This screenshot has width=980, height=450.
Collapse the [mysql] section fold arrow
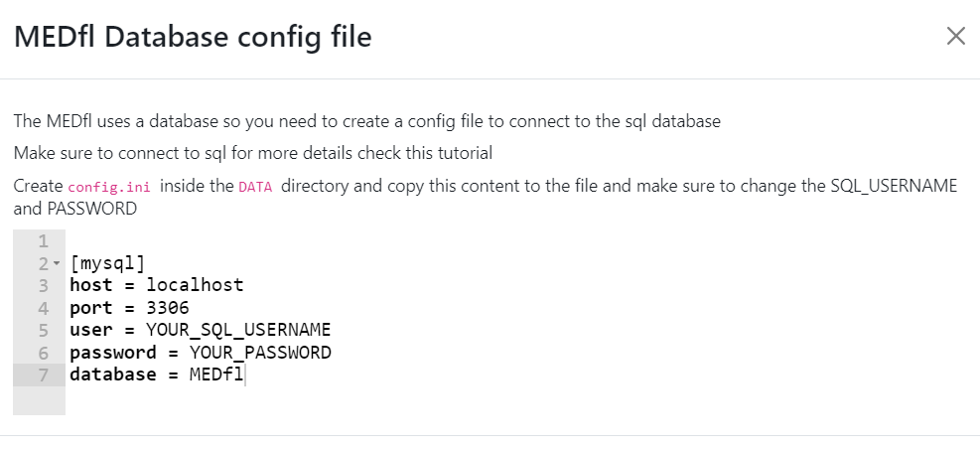tap(56, 264)
